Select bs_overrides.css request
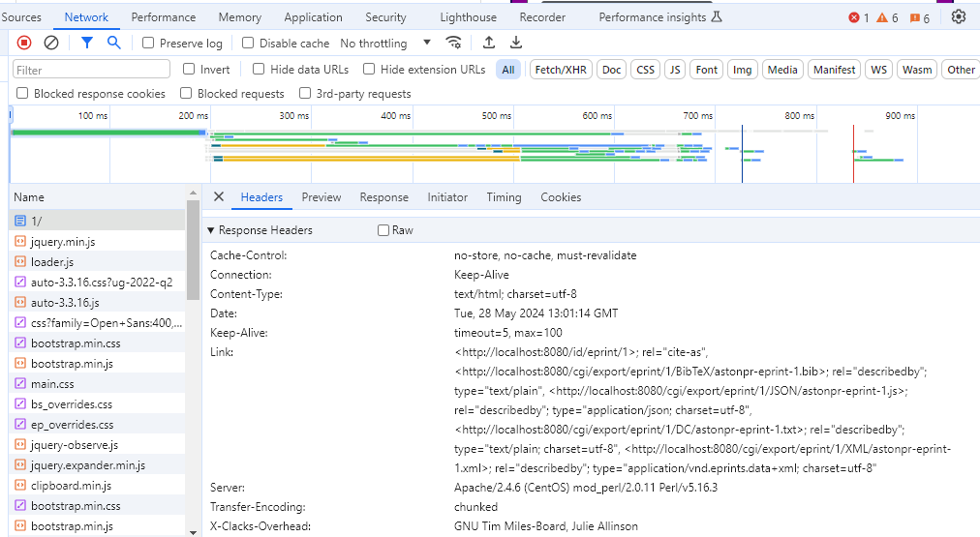The image size is (980, 537). click(x=98, y=404)
